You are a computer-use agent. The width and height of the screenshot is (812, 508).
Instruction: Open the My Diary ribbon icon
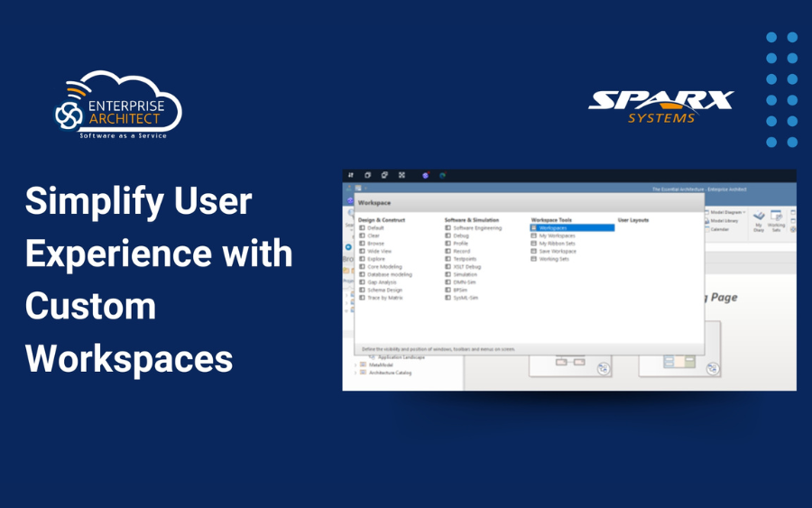(759, 221)
